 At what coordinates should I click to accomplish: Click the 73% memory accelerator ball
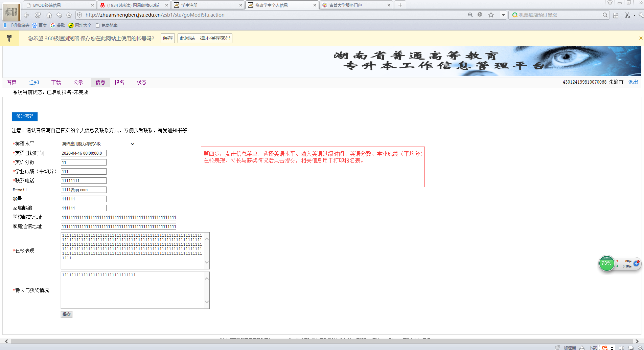(x=606, y=263)
